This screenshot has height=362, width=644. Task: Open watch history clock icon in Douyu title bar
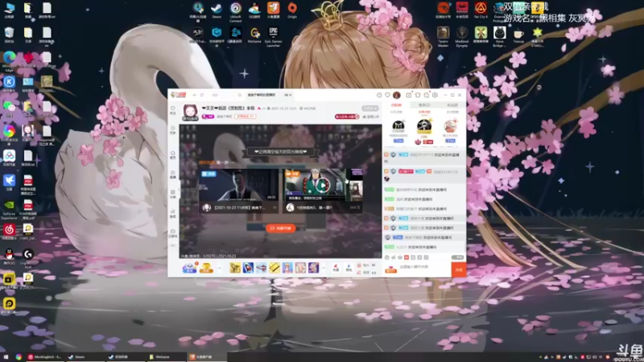pos(378,95)
